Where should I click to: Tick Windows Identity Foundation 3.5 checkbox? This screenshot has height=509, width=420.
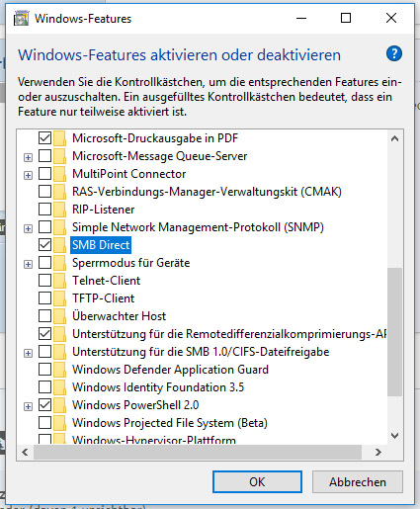point(44,387)
